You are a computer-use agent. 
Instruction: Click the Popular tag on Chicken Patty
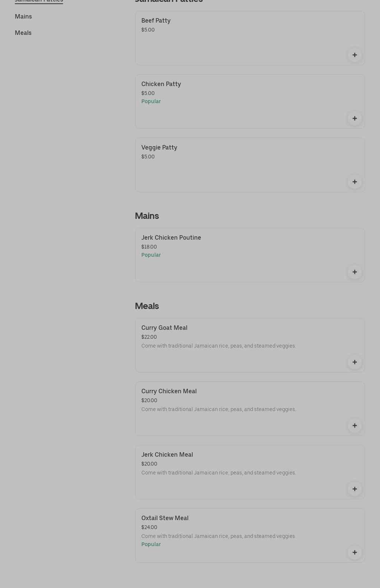click(151, 101)
